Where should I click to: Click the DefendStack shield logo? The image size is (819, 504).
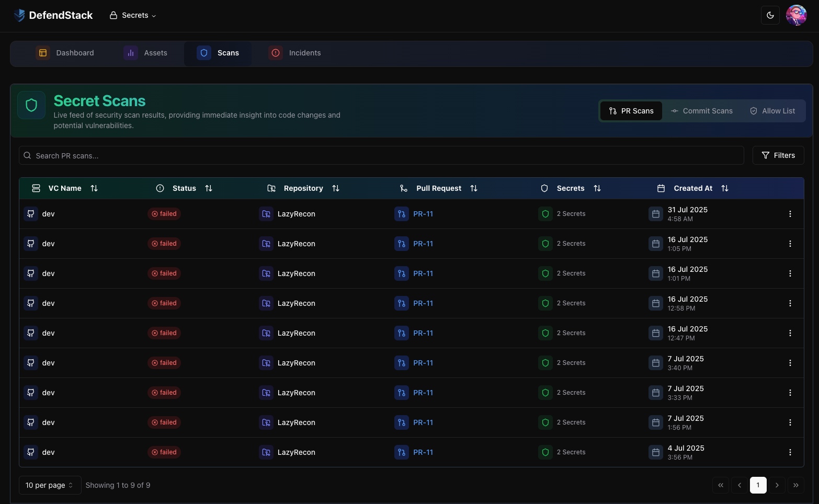(x=19, y=15)
